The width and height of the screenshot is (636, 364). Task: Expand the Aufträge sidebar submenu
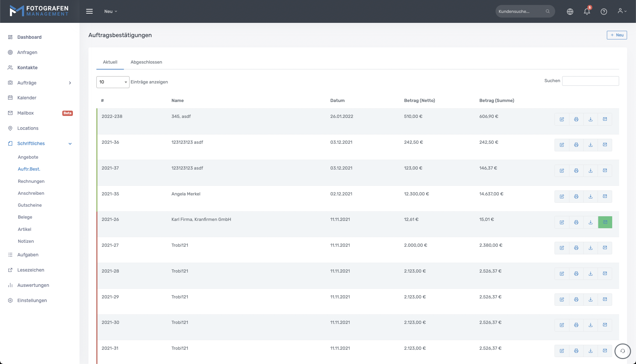point(70,83)
